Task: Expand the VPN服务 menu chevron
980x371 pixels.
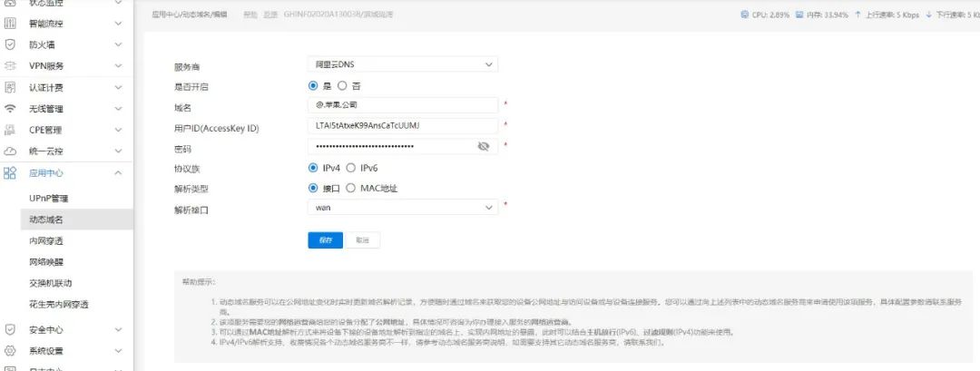Action: pyautogui.click(x=118, y=66)
